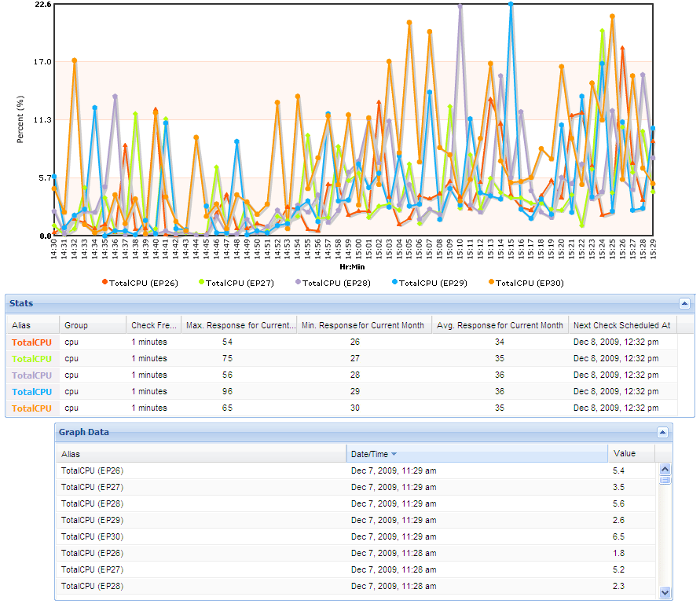700x604 pixels.
Task: Toggle the TotalCPU (EP26) legend entry
Action: point(140,283)
